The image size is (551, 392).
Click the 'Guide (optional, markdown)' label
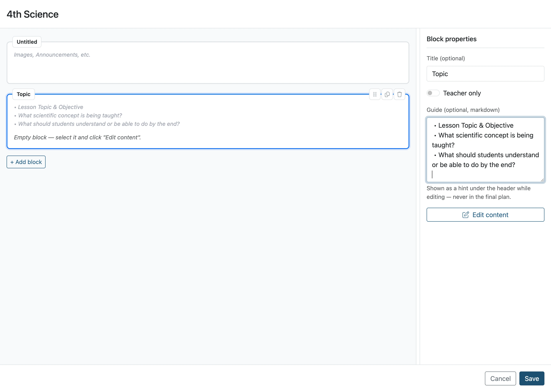pyautogui.click(x=463, y=110)
